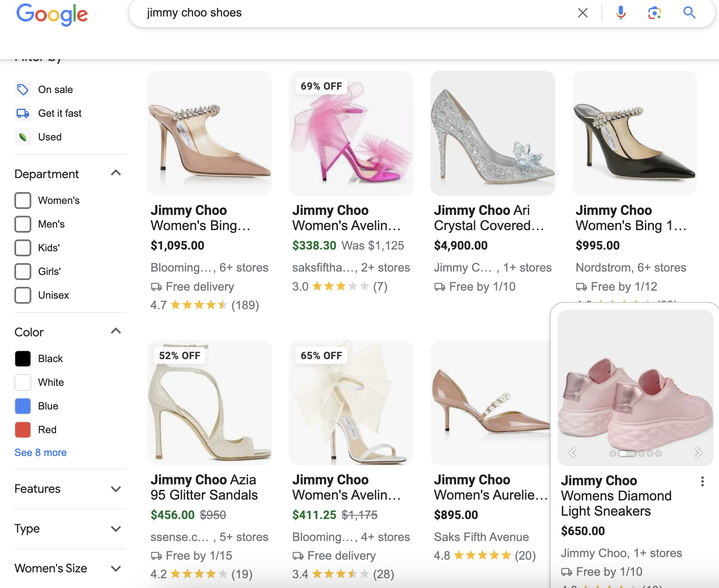This screenshot has width=719, height=588.
Task: Click the Nordstrom, 6+ stores text
Action: pos(631,268)
